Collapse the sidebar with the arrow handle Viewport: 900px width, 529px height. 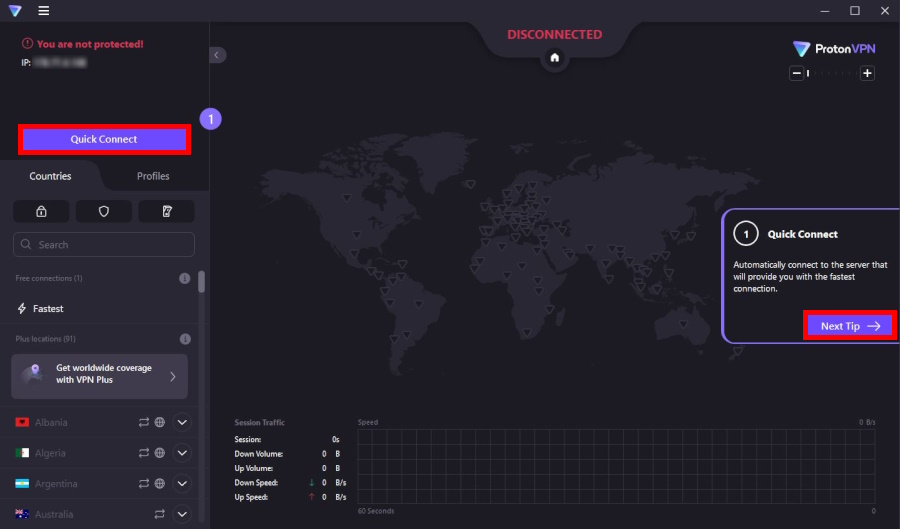click(x=217, y=55)
